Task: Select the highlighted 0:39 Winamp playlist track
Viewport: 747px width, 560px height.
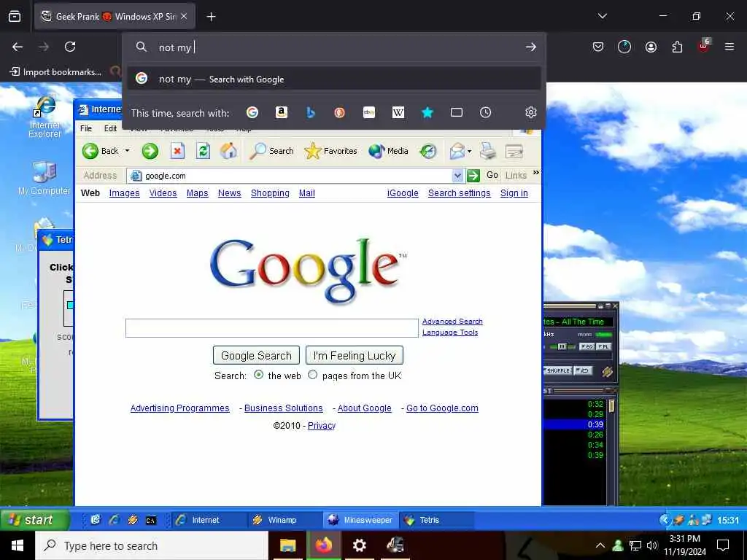Action: coord(575,424)
